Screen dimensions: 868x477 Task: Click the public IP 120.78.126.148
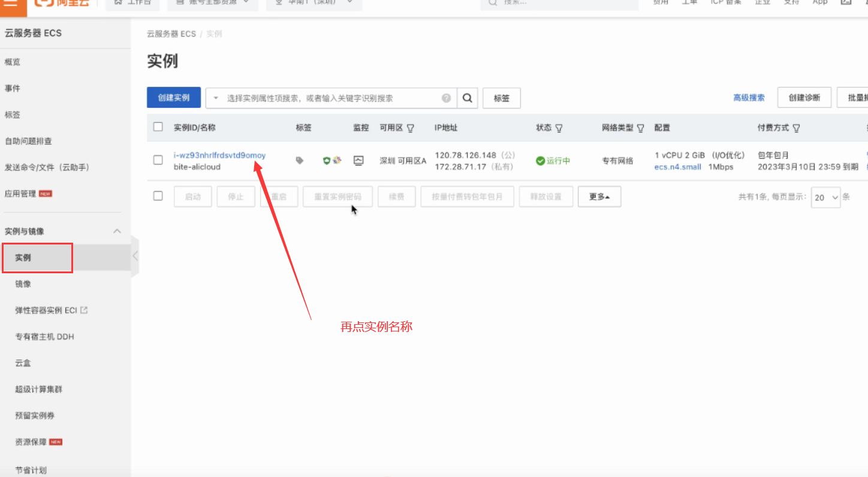[x=466, y=155]
